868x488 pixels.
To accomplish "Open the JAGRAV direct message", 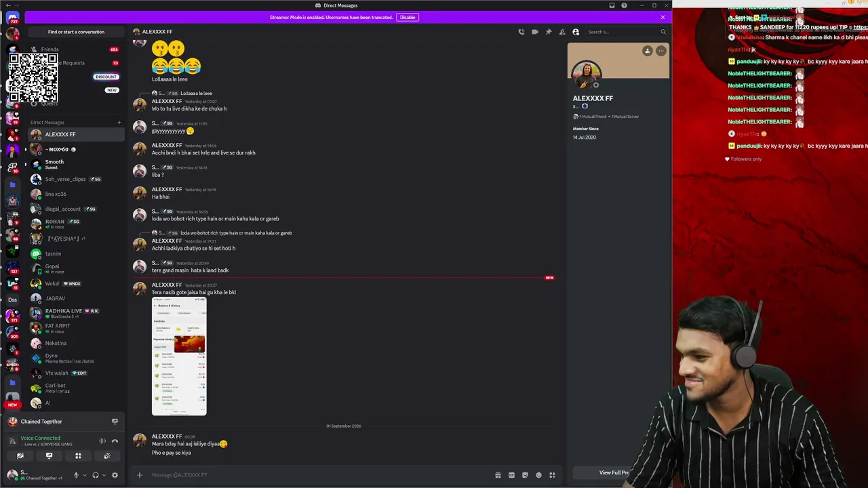I will tap(76, 298).
